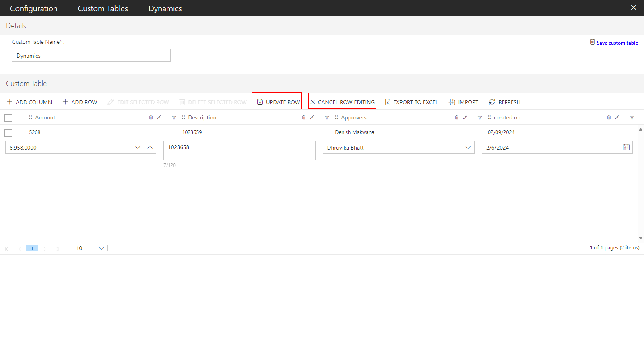Viewport: 644px width, 362px height.
Task: Open the page size dropdown showing 10
Action: [90, 248]
